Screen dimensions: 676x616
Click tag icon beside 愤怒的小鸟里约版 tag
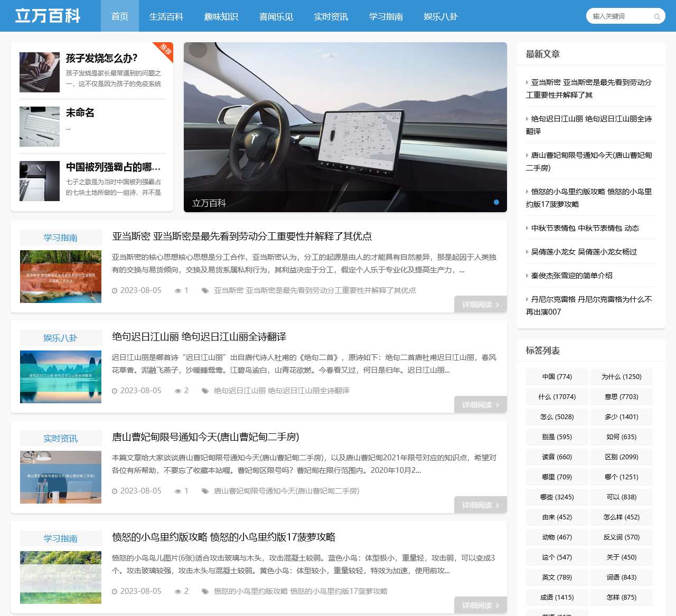(205, 591)
